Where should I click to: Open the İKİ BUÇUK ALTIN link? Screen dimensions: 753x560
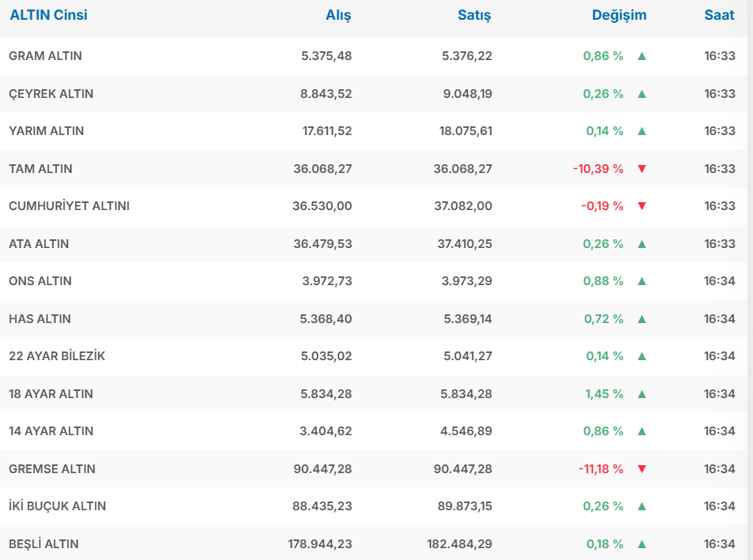point(57,506)
